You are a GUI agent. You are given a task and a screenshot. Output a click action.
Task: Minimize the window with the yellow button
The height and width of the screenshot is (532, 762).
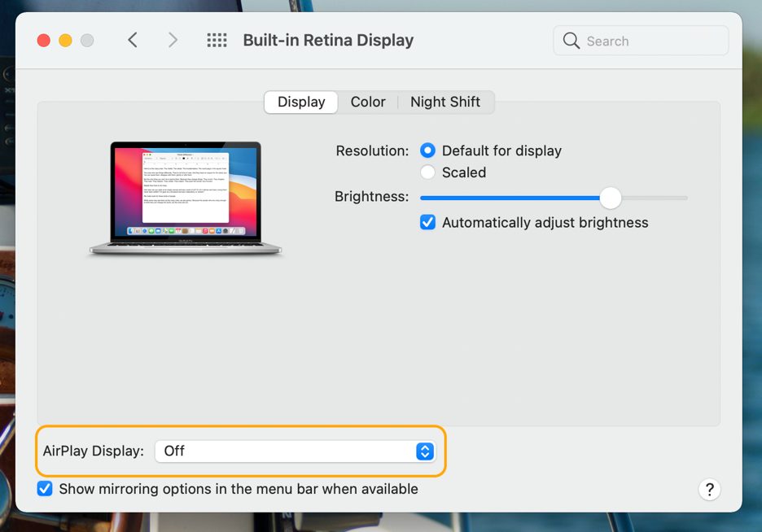coord(65,40)
